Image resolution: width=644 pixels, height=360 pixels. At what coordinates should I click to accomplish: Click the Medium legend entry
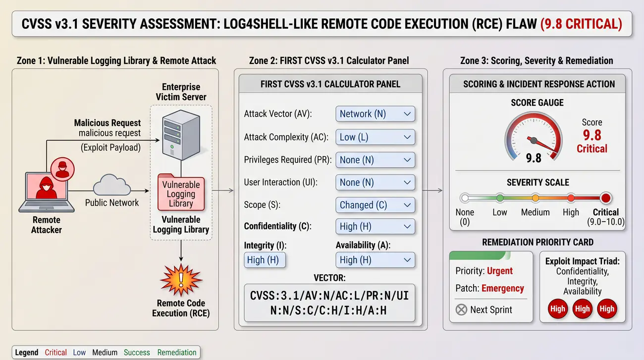click(105, 353)
